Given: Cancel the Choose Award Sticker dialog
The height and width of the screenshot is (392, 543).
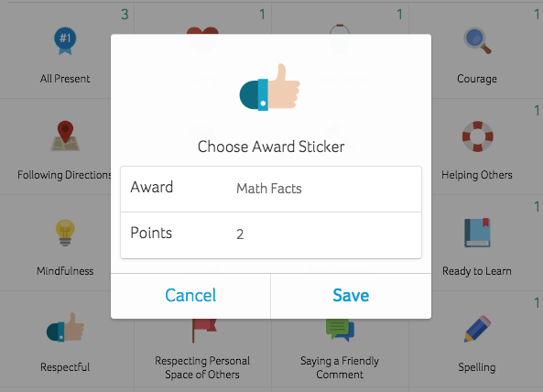Looking at the screenshot, I should point(190,296).
